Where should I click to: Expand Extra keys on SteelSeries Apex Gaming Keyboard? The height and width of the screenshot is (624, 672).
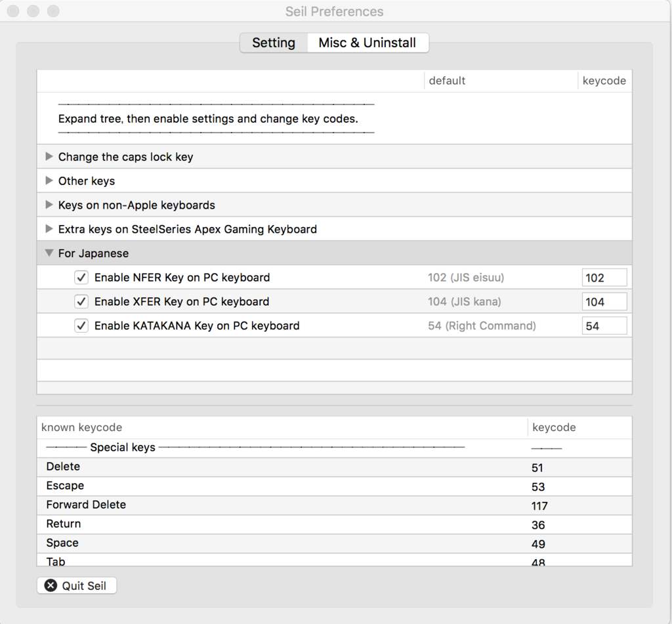[x=49, y=229]
